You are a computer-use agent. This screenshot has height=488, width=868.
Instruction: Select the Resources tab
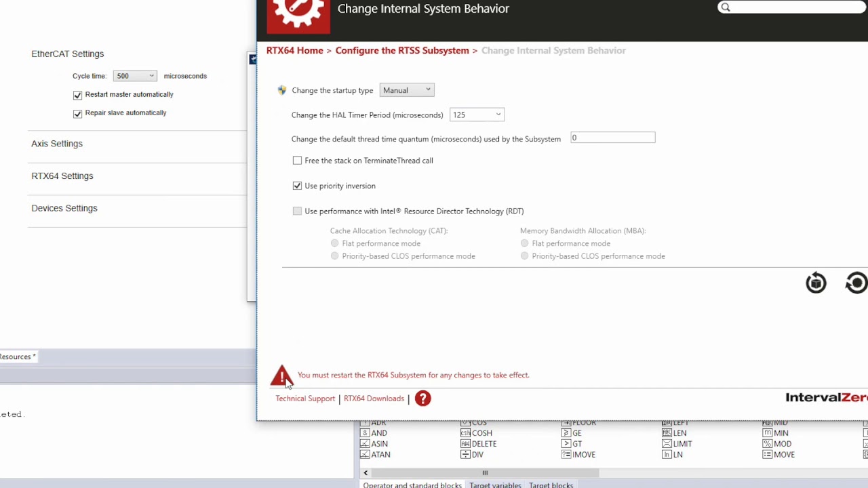pos(18,357)
